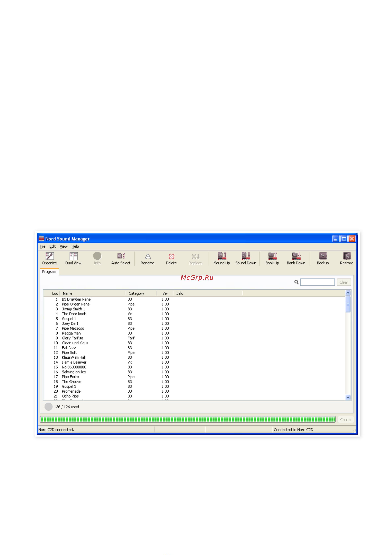This screenshot has width=392, height=555.
Task: Click the green transfer progress bar
Action: (188, 419)
